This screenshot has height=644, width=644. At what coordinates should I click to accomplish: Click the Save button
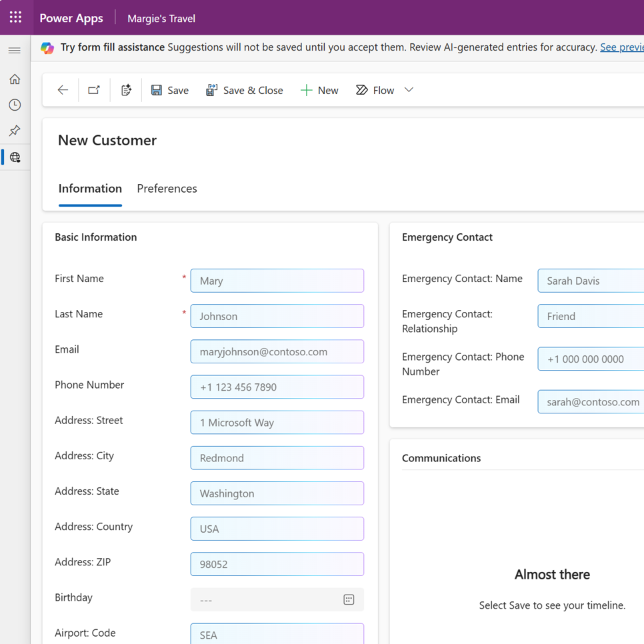(169, 91)
